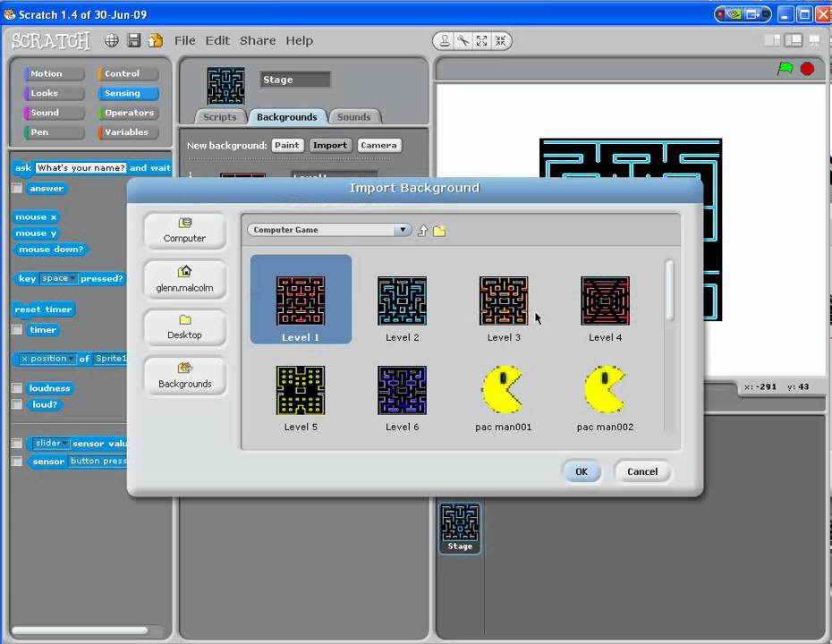This screenshot has height=644, width=832.
Task: Click the Import new background button
Action: click(x=330, y=145)
